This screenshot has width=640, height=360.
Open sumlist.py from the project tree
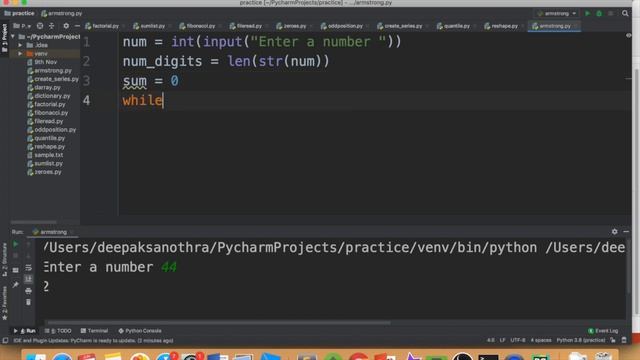coord(45,163)
